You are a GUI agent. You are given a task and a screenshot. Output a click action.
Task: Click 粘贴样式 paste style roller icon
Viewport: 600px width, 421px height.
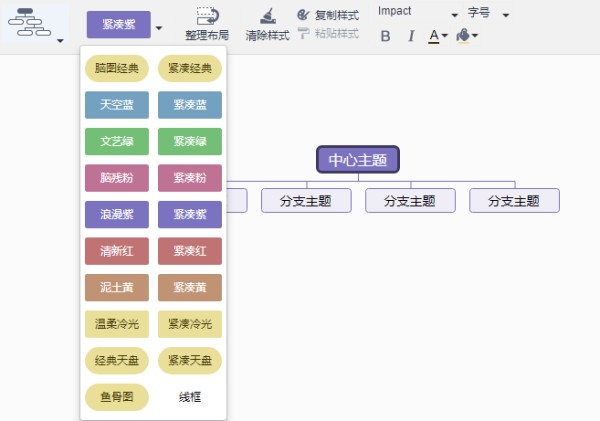(303, 33)
